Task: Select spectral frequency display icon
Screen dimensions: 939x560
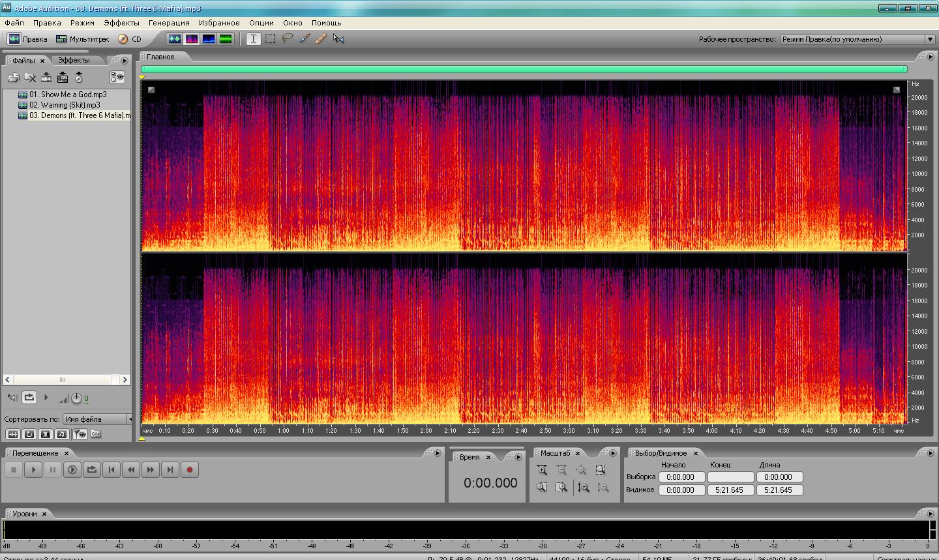Action: coord(192,39)
